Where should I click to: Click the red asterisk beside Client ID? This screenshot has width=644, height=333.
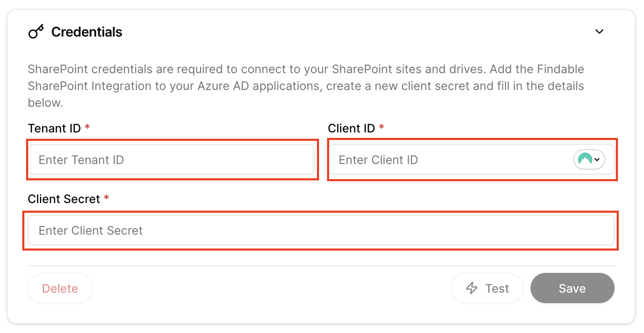click(x=382, y=128)
